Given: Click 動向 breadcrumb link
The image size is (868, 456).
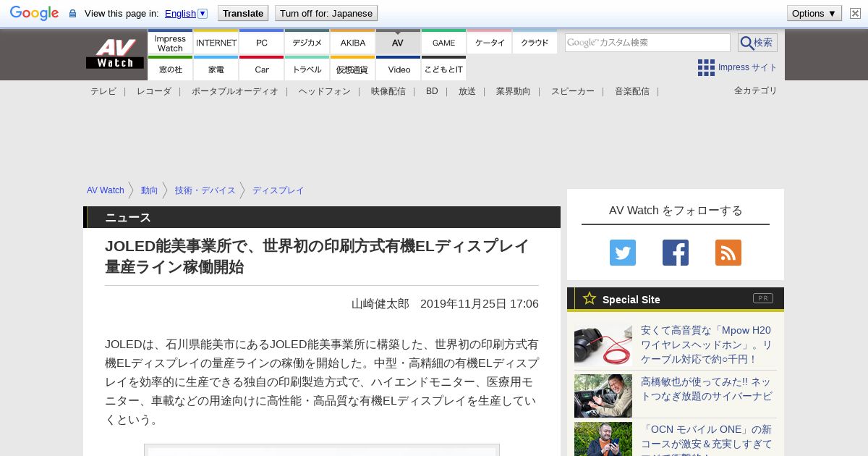Looking at the screenshot, I should pyautogui.click(x=150, y=190).
